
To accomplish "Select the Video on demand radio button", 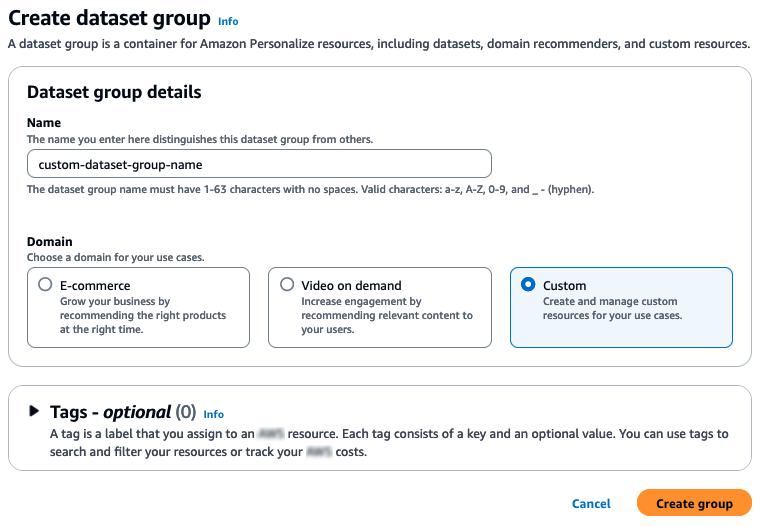I will pyautogui.click(x=287, y=285).
